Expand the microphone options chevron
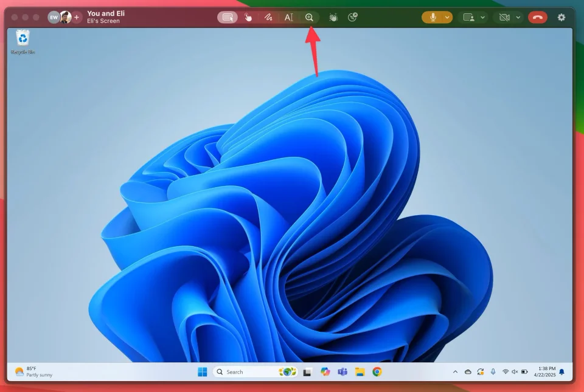 click(447, 17)
